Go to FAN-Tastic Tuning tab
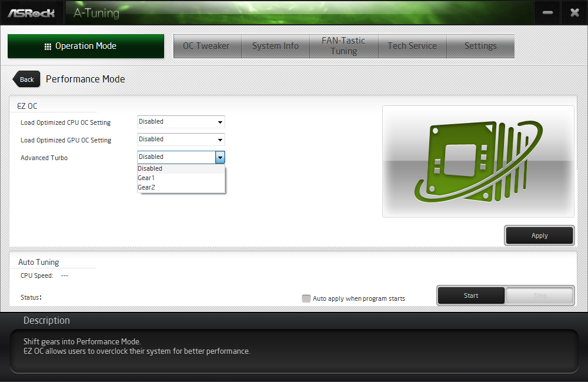Viewport: 588px width, 382px height. (x=343, y=46)
